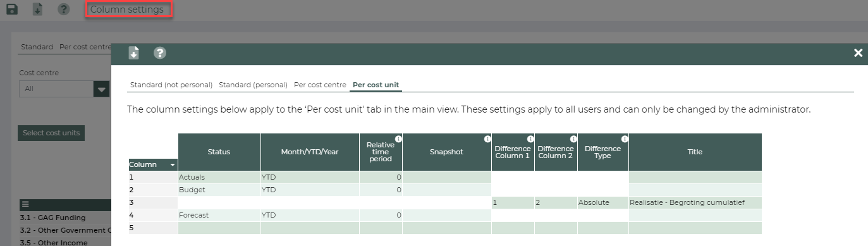Viewport: 868px width, 246px height.
Task: Click info icon on Relative time period header
Action: [x=398, y=138]
